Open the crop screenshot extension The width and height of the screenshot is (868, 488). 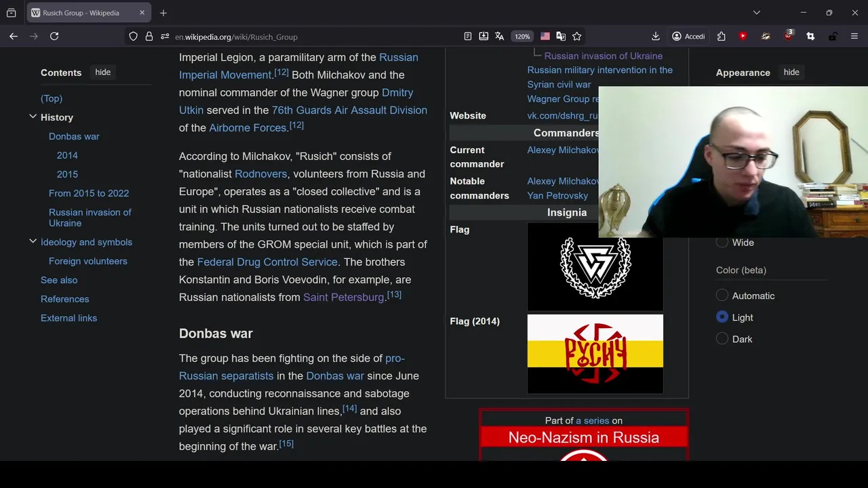pos(810,37)
